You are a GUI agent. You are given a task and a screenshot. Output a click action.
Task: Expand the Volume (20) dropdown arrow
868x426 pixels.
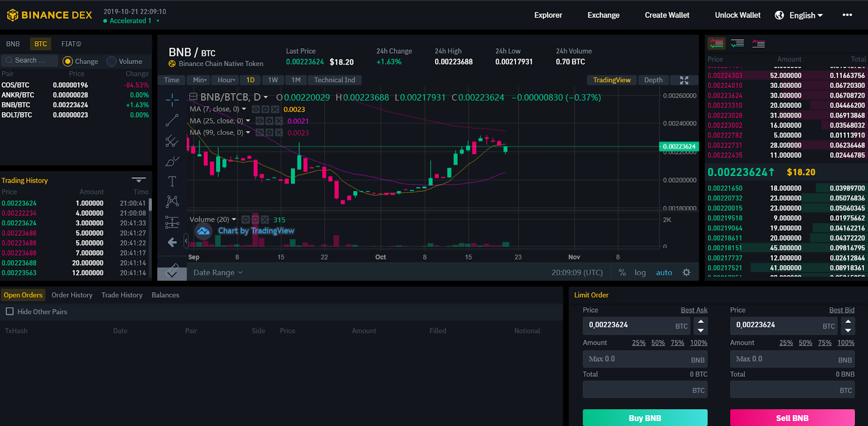point(234,220)
